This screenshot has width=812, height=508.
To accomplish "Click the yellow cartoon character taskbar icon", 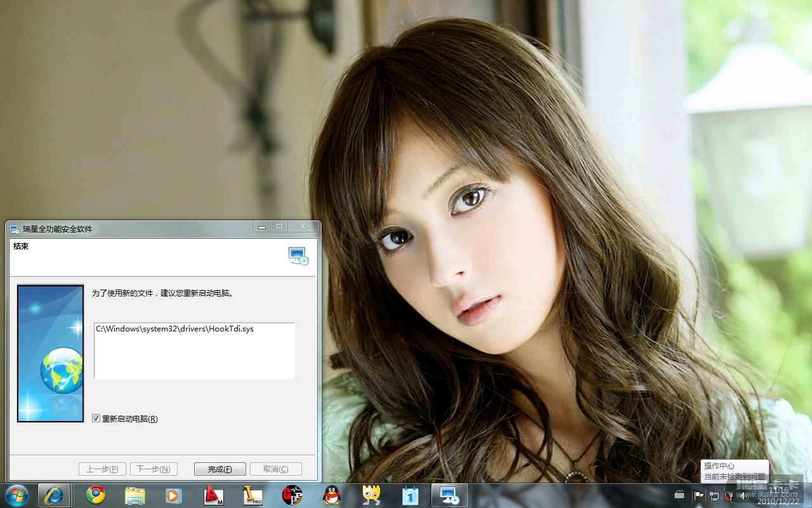I will click(x=371, y=495).
